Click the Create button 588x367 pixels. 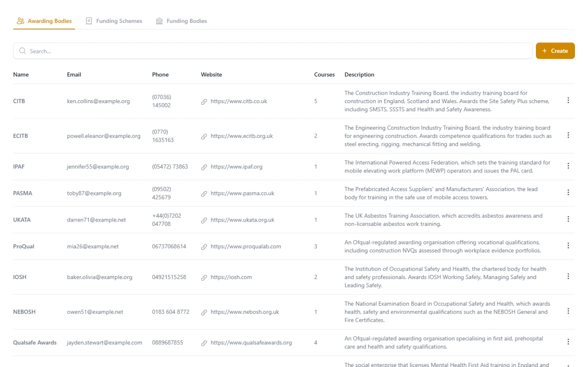click(x=555, y=51)
